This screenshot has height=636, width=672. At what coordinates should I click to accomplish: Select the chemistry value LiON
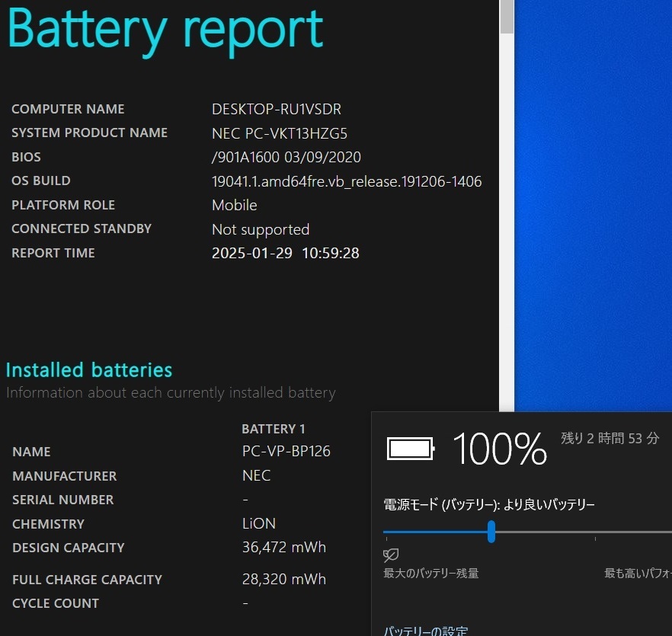pos(259,524)
